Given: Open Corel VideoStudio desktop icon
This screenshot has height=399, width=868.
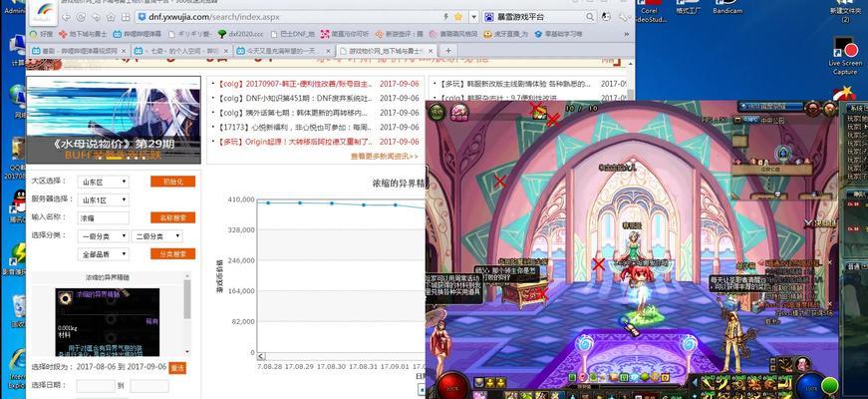Looking at the screenshot, I should pos(648,13).
